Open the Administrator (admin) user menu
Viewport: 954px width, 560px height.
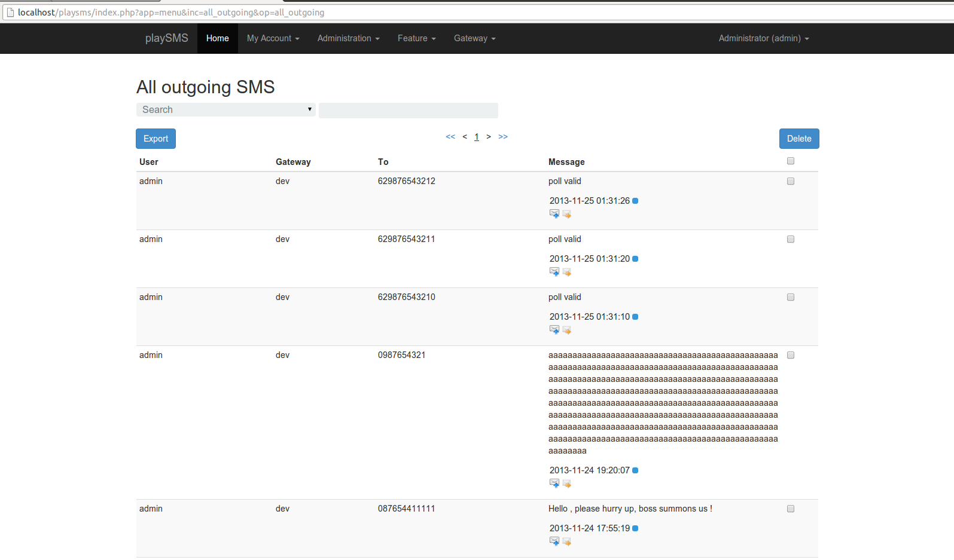pos(764,38)
